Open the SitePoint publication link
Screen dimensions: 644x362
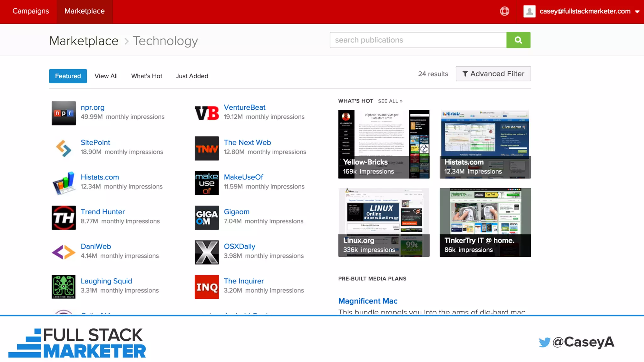pyautogui.click(x=95, y=142)
